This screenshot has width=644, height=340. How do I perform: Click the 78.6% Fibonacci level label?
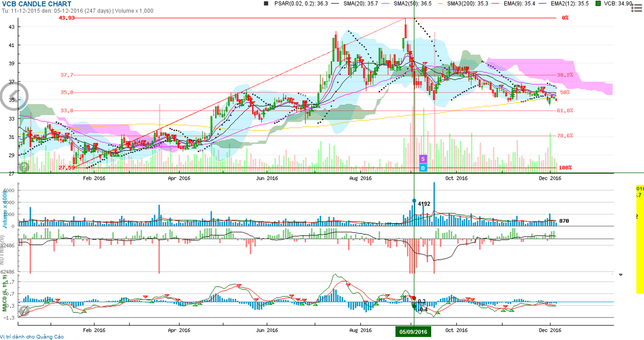pos(564,136)
